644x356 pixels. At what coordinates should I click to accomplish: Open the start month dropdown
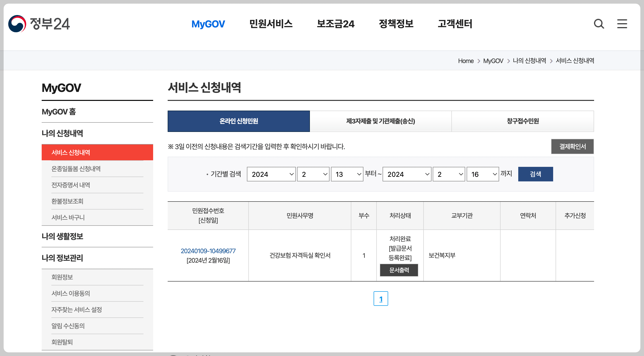313,174
